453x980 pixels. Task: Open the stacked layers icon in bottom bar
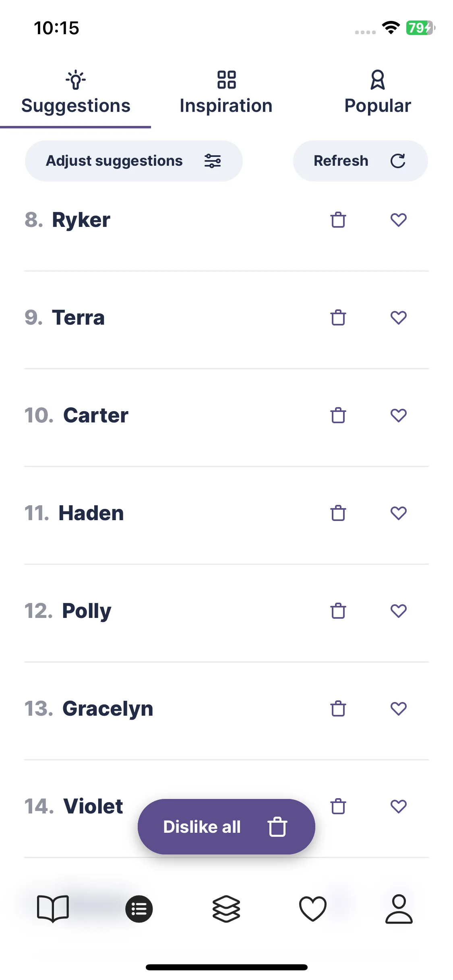click(226, 909)
